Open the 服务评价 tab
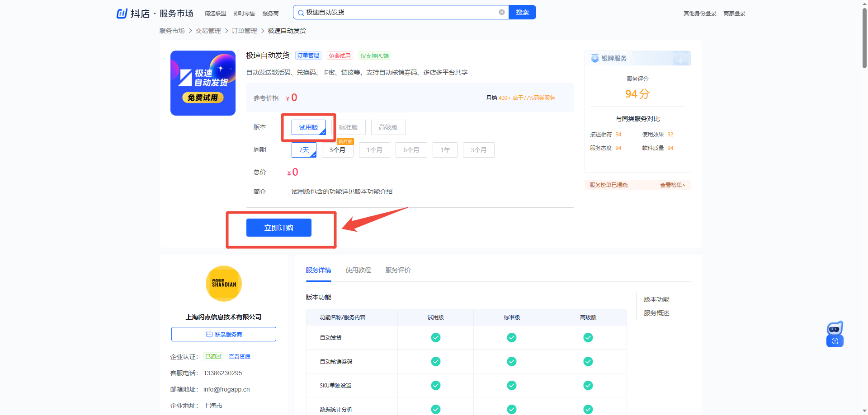The image size is (868, 415). (398, 270)
